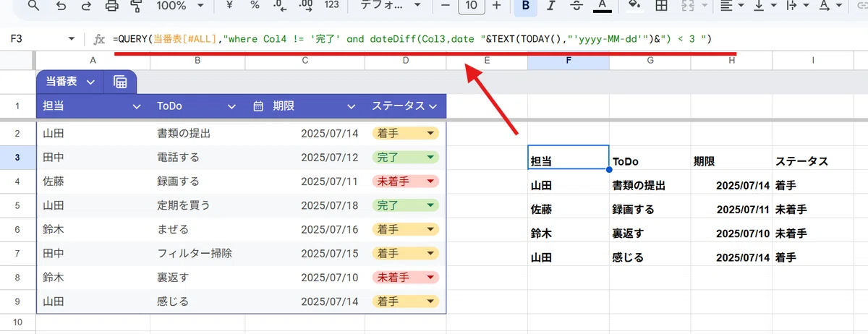Open the 期限 column header dropdown
868x334 pixels.
pos(351,107)
